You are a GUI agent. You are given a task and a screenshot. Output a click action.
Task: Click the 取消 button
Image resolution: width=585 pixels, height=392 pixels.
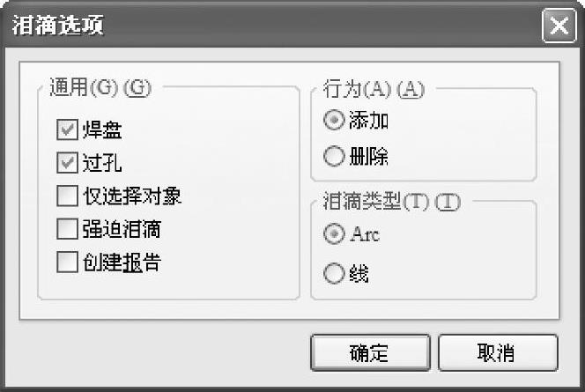(497, 352)
